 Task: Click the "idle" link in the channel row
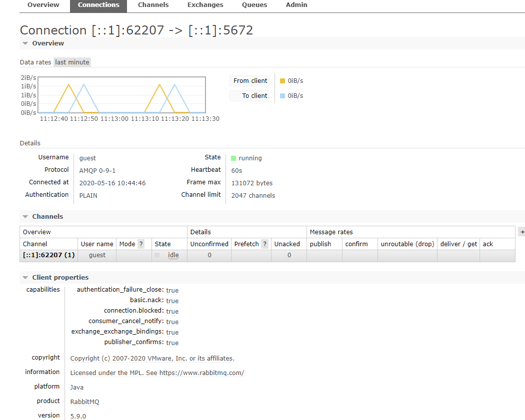tap(173, 255)
